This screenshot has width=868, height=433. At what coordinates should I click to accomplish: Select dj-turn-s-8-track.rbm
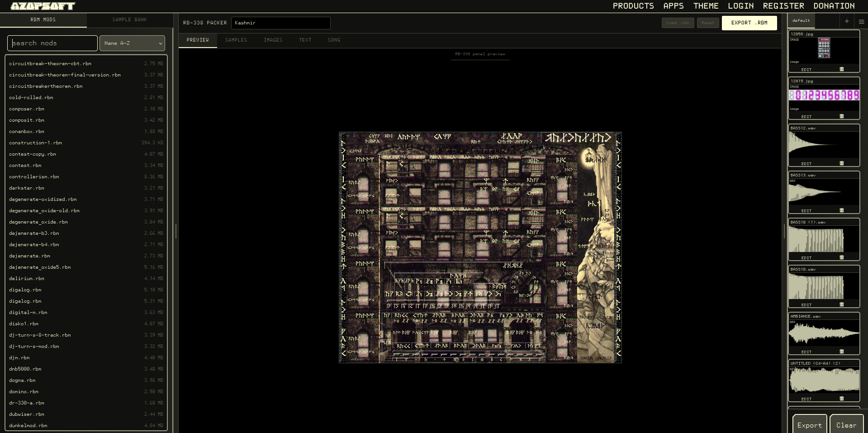pos(86,335)
